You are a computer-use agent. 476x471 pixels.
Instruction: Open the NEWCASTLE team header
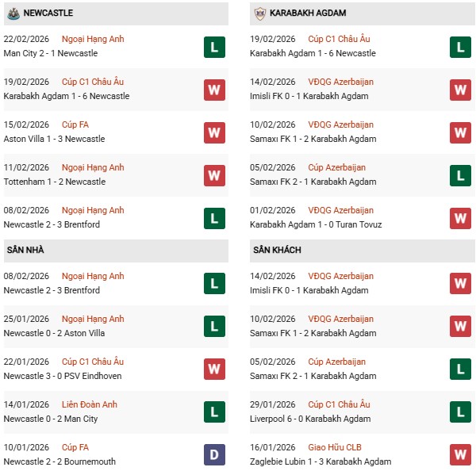coord(49,13)
